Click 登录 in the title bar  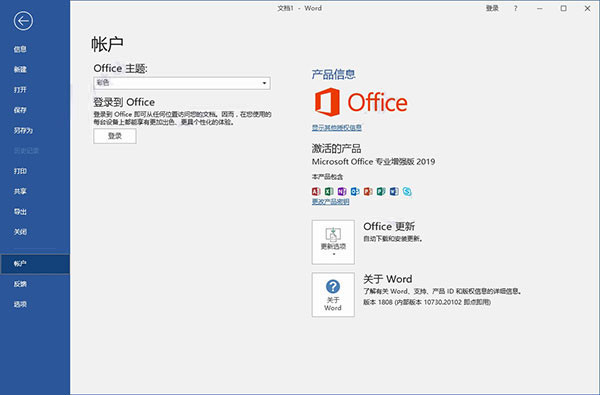coord(492,8)
